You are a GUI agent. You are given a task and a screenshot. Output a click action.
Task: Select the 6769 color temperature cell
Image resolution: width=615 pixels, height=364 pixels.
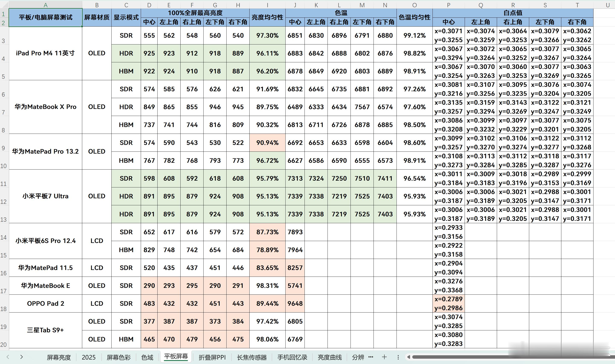295,339
